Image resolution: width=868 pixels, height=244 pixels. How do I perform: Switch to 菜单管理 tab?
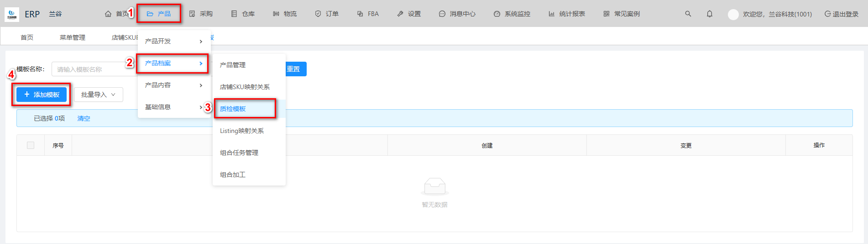[x=72, y=37]
